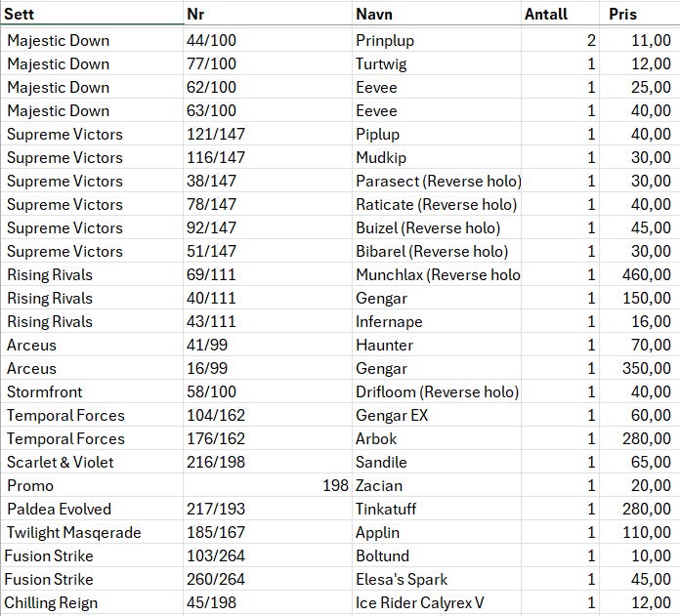Click the Ice Rider Calyrex V cell
The image size is (680, 616).
point(437,602)
